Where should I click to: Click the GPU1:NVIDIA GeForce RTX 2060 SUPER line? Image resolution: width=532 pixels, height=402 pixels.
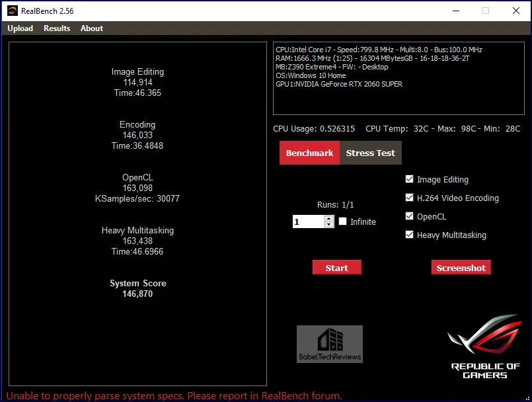point(339,84)
